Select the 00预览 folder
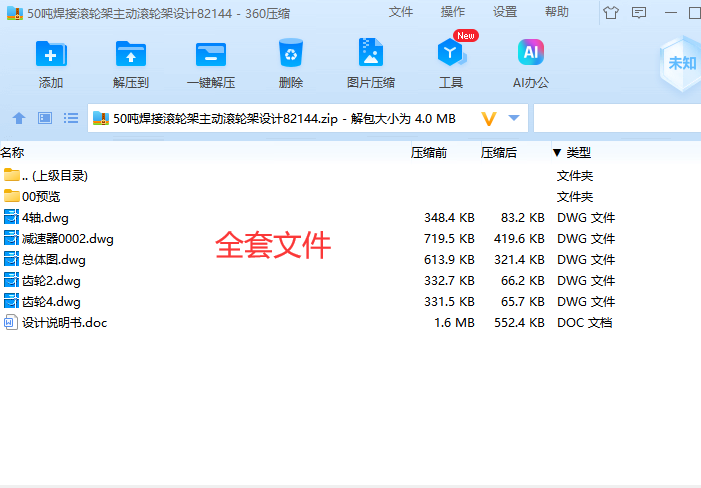 coord(41,197)
